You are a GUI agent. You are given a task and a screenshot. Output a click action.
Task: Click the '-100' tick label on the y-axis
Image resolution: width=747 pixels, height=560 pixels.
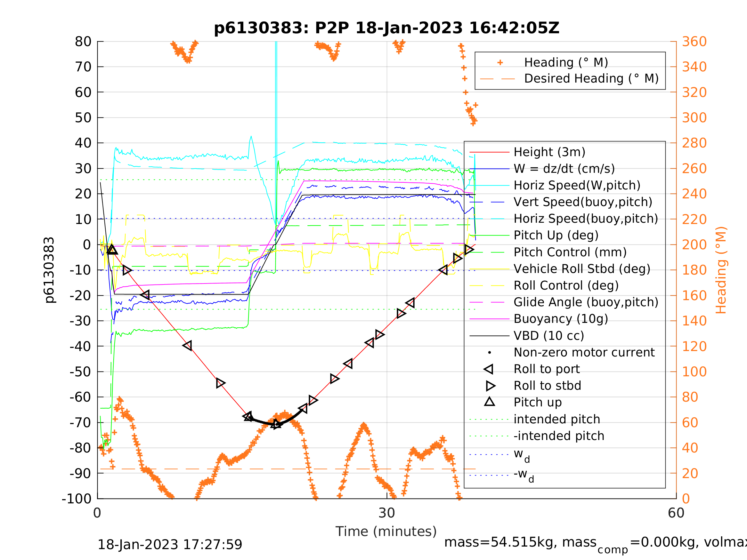pyautogui.click(x=77, y=499)
